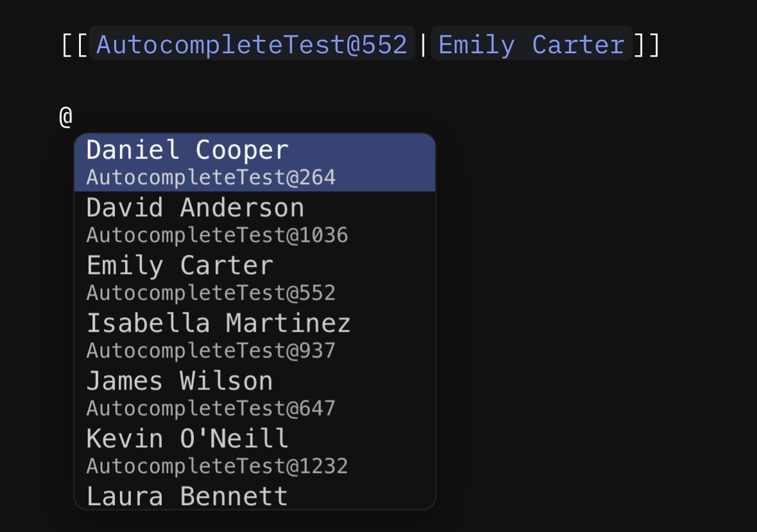Pick Emily Carter in the suggestion popup
757x532 pixels.
pos(180,266)
